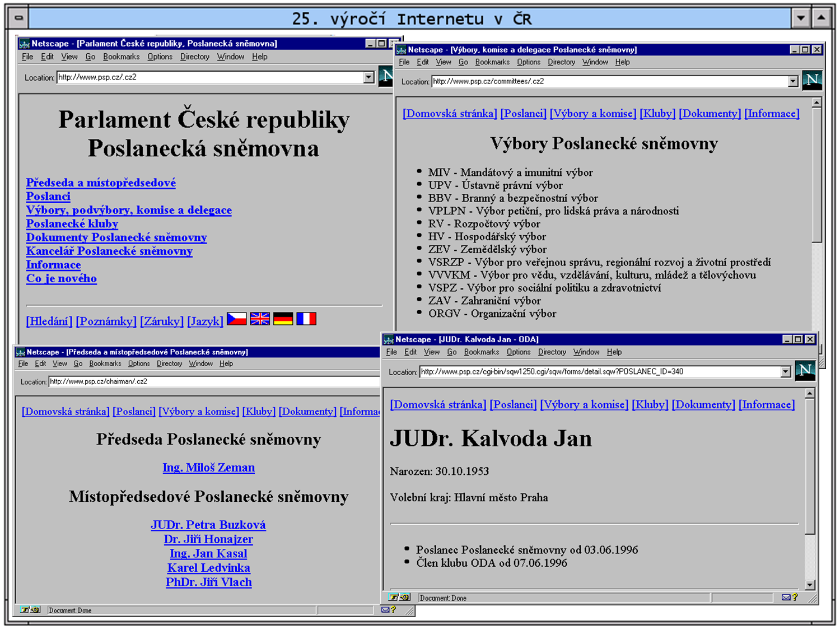Open Informace link on Parlament page
The height and width of the screenshot is (630, 840).
tap(53, 265)
